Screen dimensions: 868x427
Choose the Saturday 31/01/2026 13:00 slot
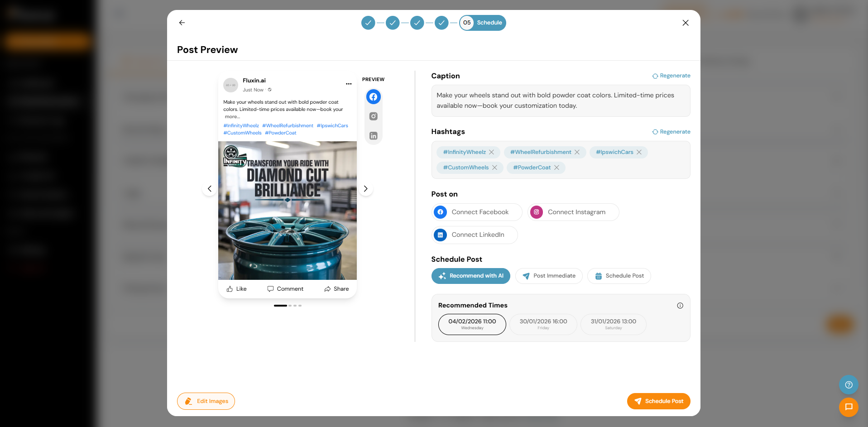(613, 324)
